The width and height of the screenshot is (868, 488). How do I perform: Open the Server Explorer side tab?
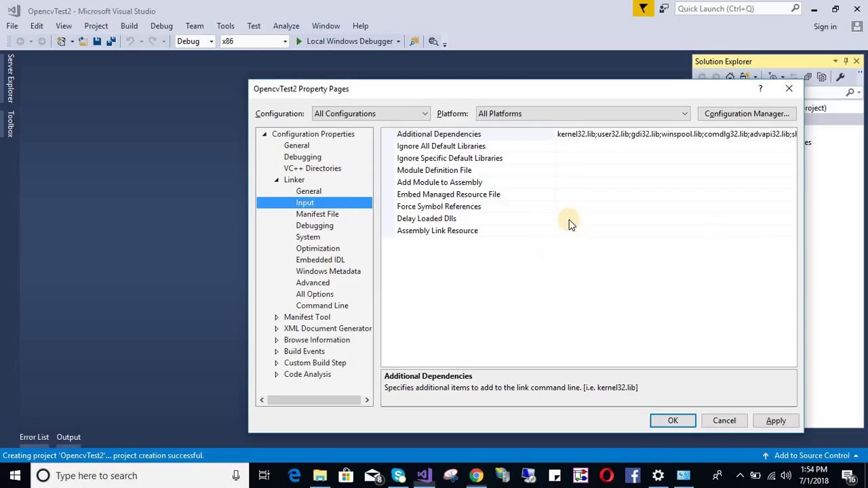10,79
